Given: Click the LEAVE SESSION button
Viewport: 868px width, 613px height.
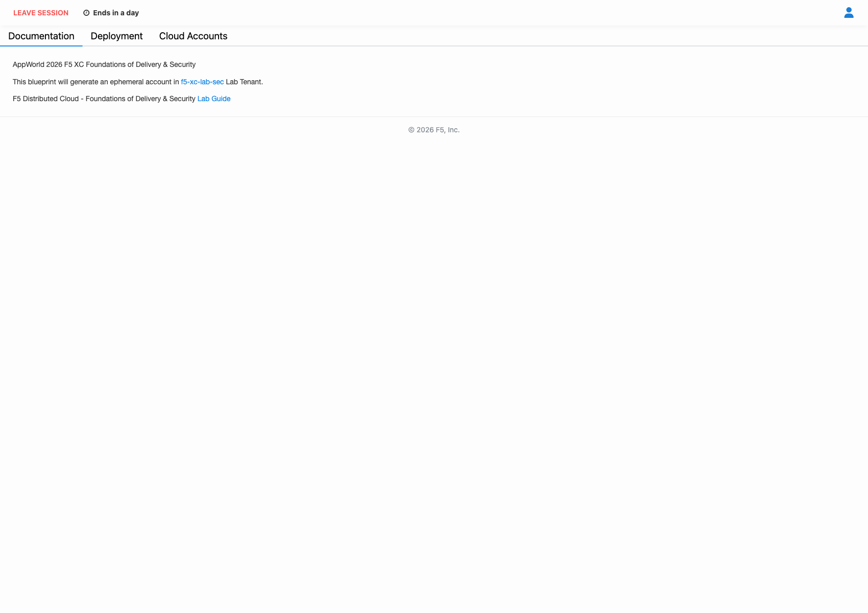Looking at the screenshot, I should (x=41, y=13).
